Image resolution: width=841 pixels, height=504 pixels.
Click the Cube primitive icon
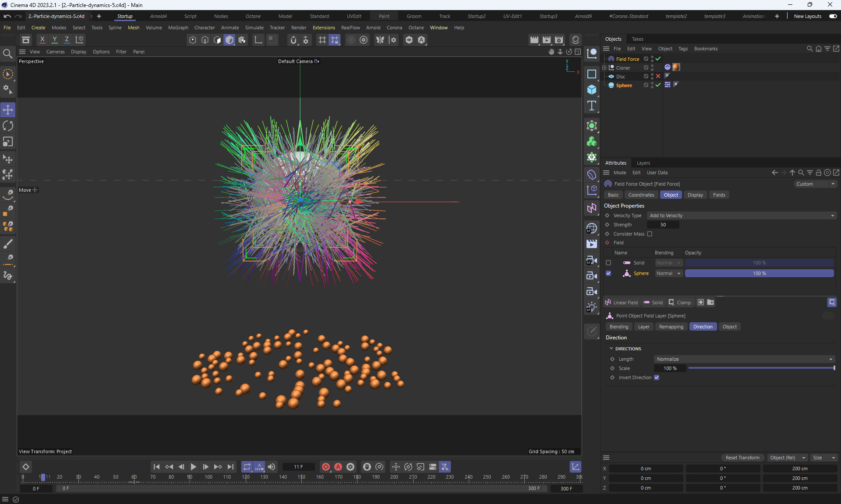(591, 90)
